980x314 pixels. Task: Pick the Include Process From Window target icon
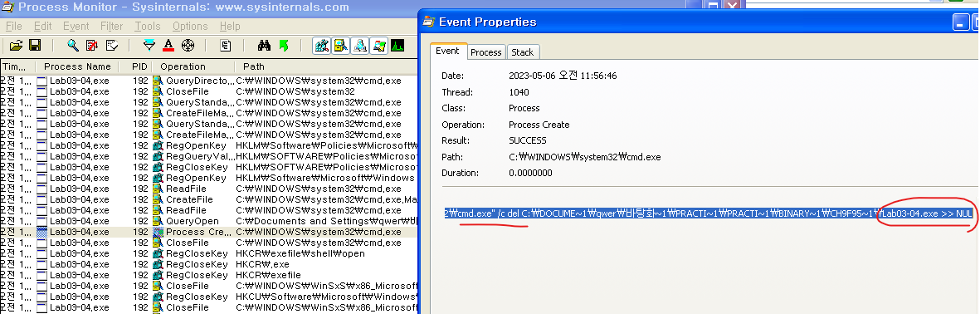click(188, 45)
